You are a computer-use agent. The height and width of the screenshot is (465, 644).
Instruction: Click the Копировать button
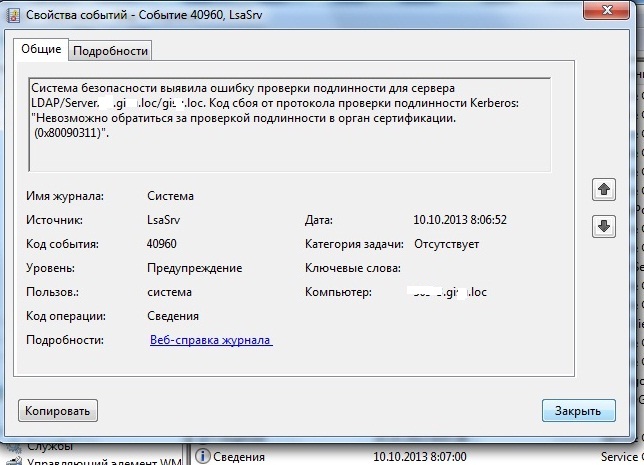(58, 411)
